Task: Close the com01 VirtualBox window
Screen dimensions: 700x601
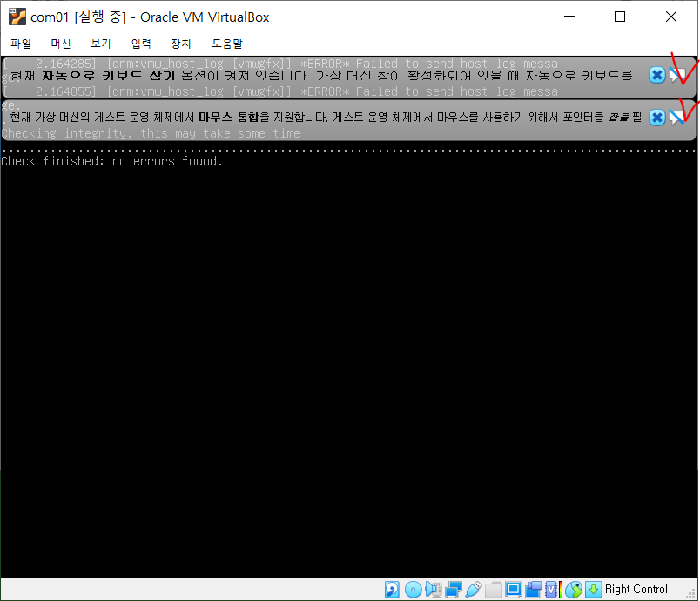Action: click(671, 17)
